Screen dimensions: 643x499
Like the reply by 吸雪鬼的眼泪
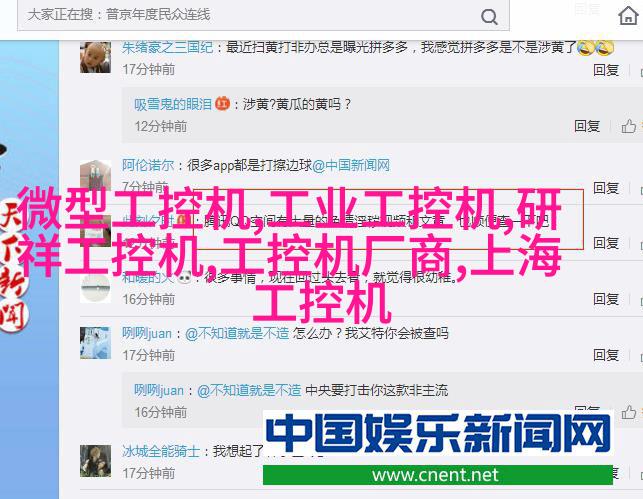click(x=629, y=126)
